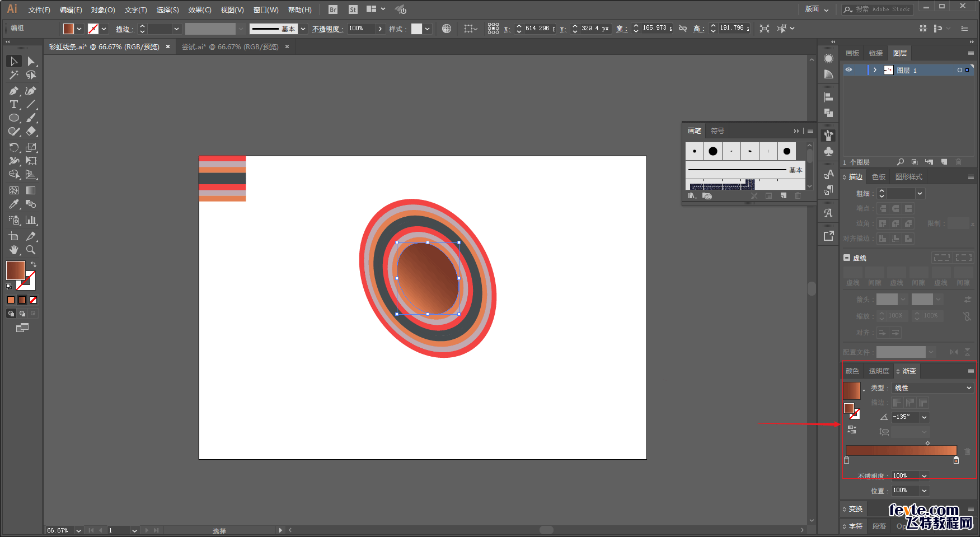Activate the Zoom tool
Screen dimensions: 980x537
(x=31, y=250)
